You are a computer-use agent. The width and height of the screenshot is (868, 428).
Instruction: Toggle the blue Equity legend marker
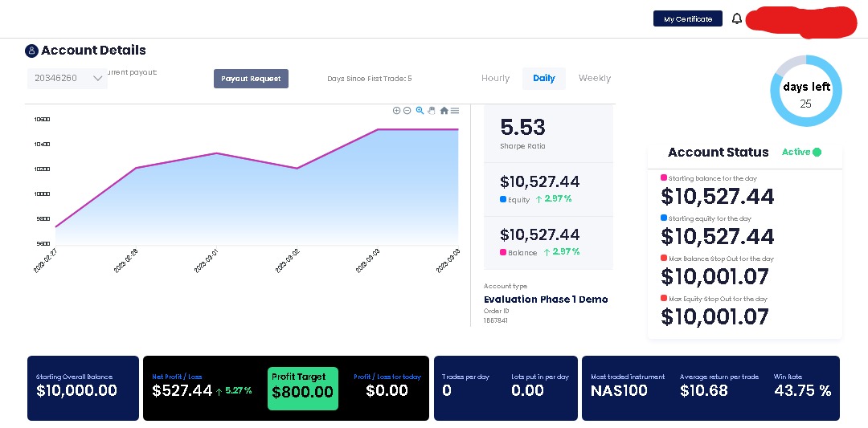pyautogui.click(x=503, y=200)
